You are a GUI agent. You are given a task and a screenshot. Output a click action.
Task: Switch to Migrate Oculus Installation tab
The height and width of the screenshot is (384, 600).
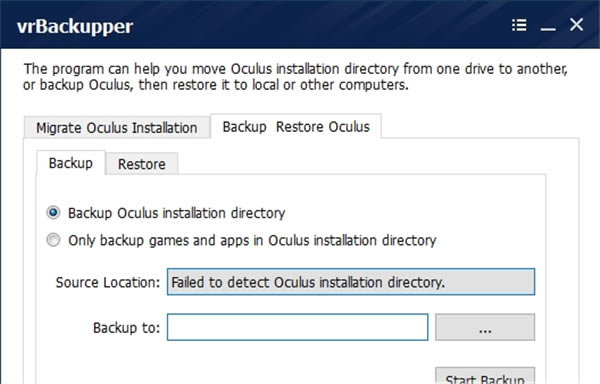click(117, 128)
